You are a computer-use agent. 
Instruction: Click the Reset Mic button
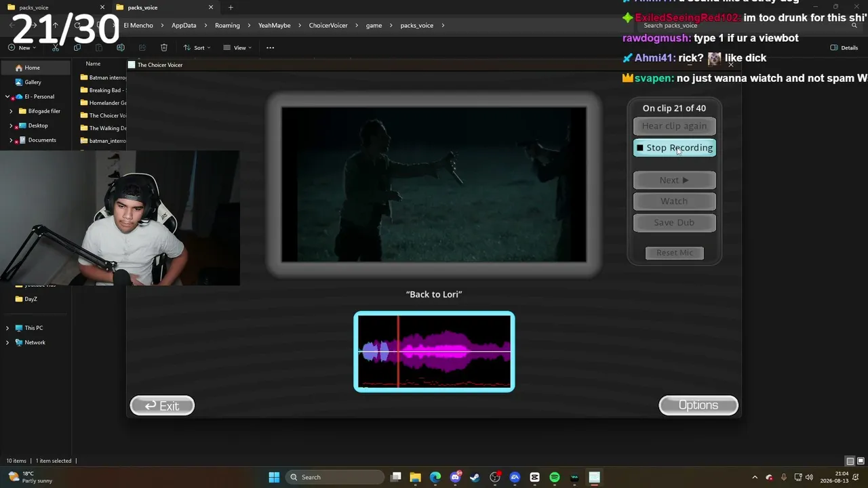(675, 253)
